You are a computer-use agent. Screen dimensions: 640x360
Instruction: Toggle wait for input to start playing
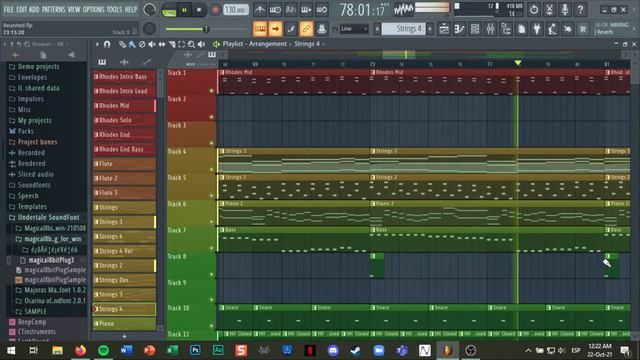(x=275, y=9)
